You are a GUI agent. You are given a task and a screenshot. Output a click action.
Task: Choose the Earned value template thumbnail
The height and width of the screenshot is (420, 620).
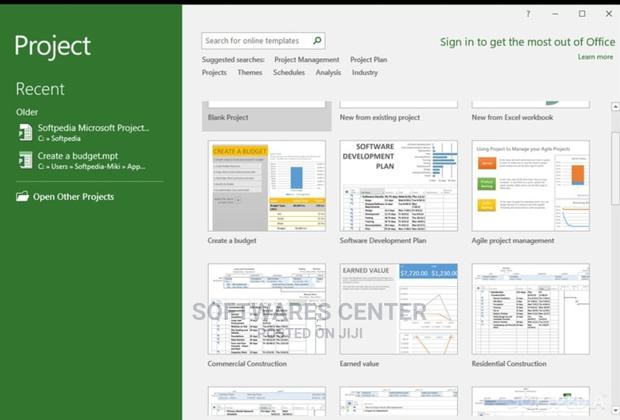click(x=399, y=309)
